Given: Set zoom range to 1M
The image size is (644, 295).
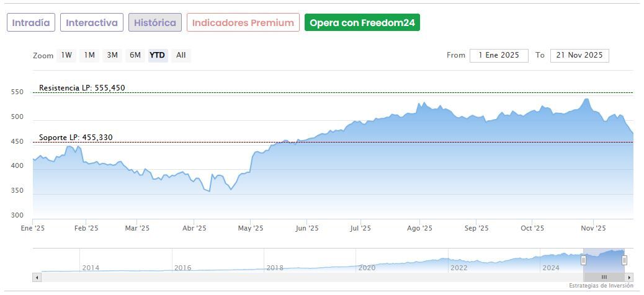Looking at the screenshot, I should click(x=89, y=55).
